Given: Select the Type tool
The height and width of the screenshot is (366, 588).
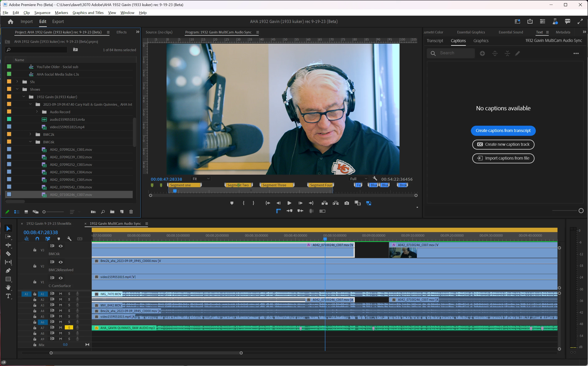Looking at the screenshot, I should click(x=8, y=296).
